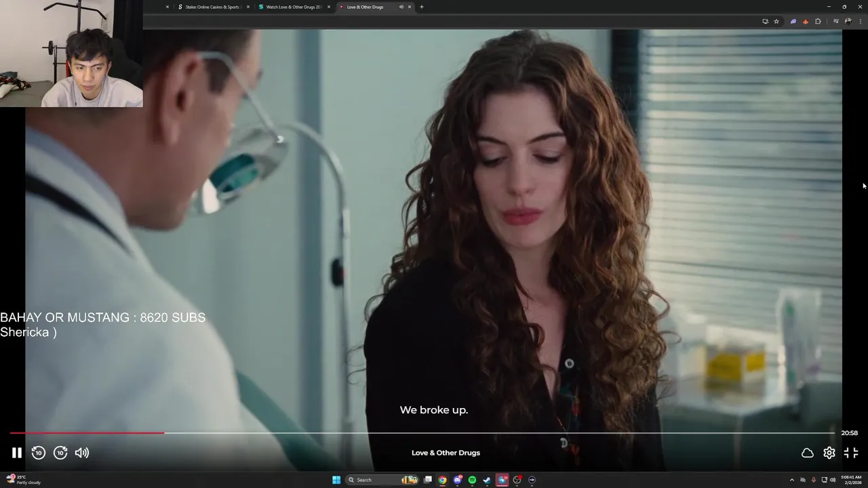Open network settings from tray
The image size is (868, 488).
[824, 480]
